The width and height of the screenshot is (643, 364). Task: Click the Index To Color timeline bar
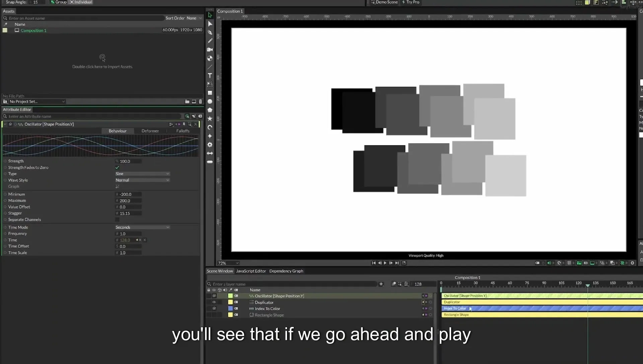[542, 308]
